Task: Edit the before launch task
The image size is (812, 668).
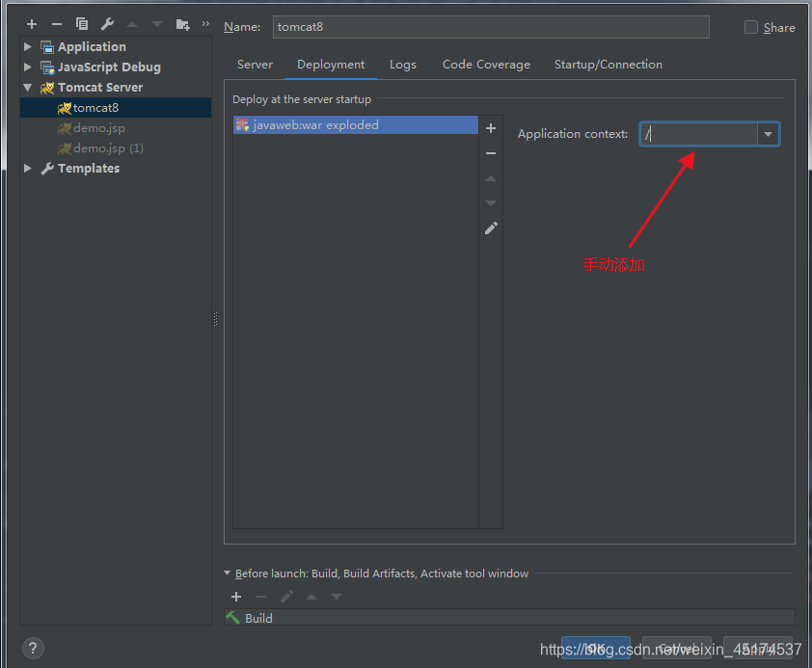Action: 286,597
